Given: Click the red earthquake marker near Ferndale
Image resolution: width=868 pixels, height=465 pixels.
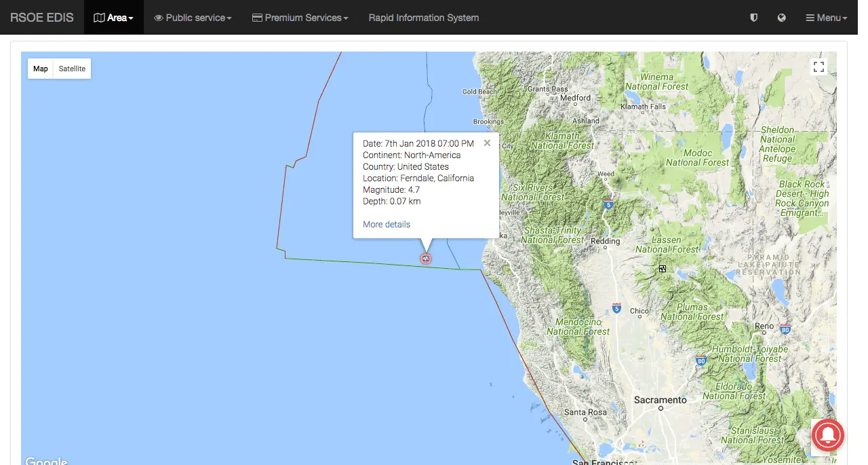Looking at the screenshot, I should point(426,258).
